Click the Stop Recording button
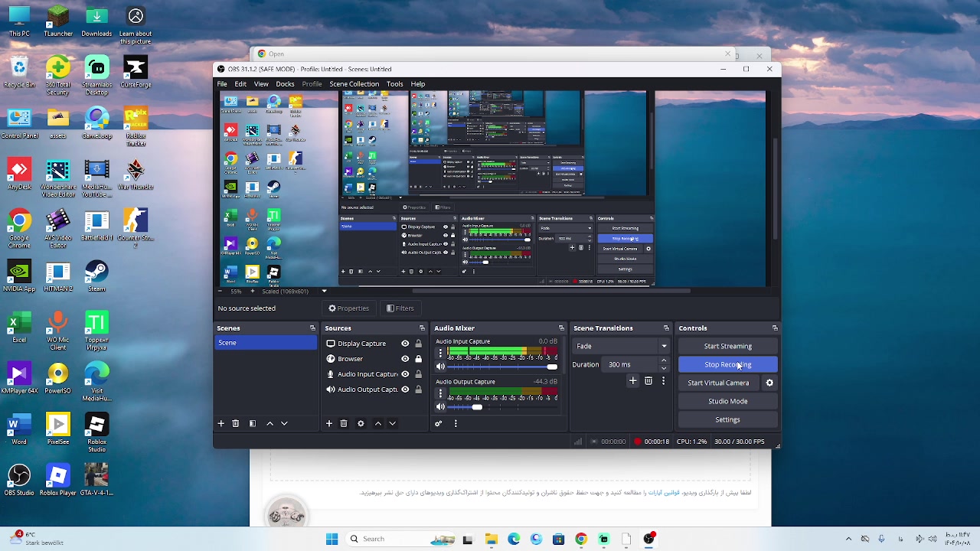 coord(727,365)
